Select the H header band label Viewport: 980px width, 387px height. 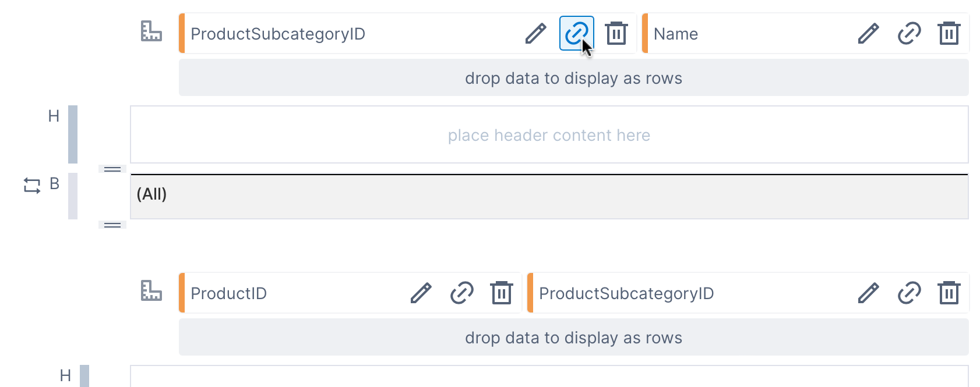click(x=54, y=116)
